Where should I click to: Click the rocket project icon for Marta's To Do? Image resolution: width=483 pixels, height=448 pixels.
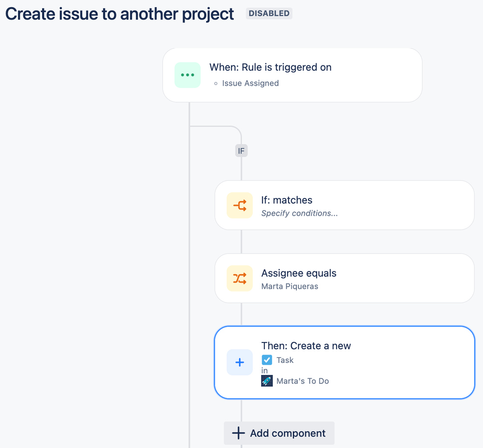click(x=267, y=381)
